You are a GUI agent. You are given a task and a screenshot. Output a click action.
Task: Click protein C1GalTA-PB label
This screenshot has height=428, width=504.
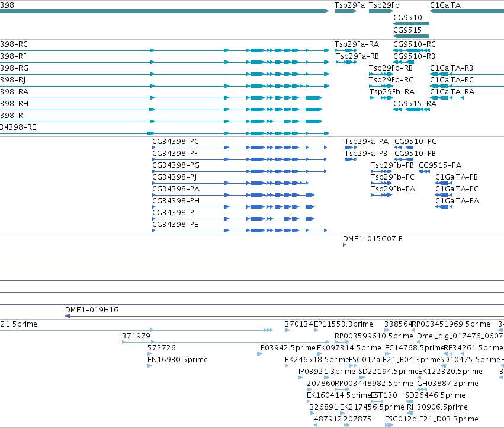click(x=456, y=177)
